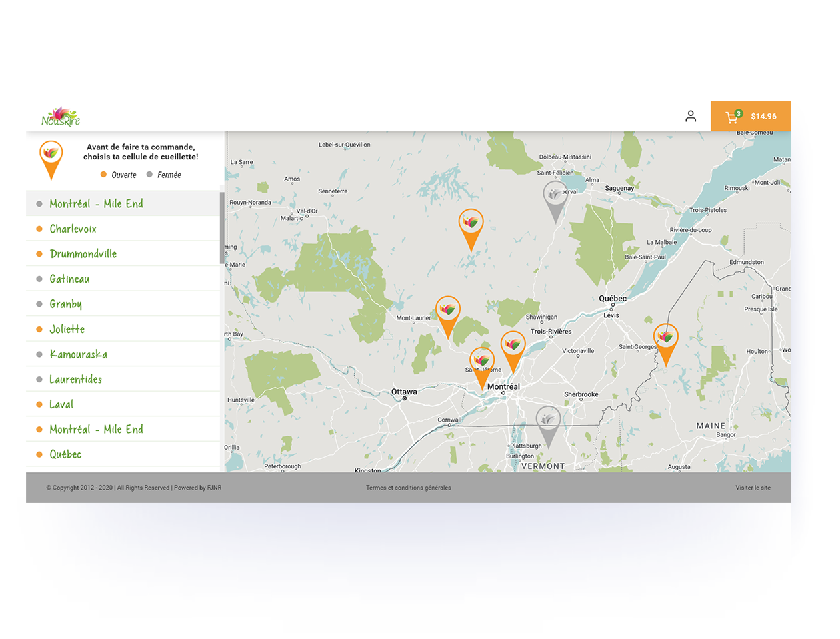Click the Ottawa city label on map
Viewport: 840px width, 639px height.
point(404,392)
